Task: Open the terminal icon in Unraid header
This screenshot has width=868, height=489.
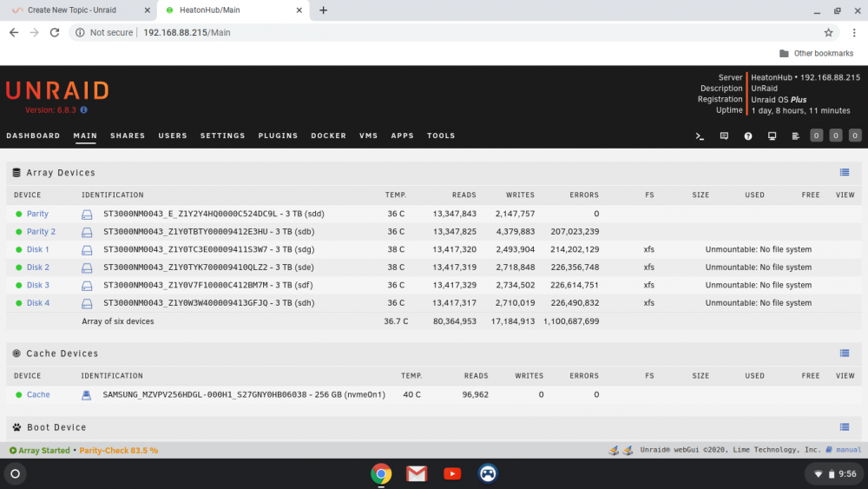Action: [x=700, y=136]
